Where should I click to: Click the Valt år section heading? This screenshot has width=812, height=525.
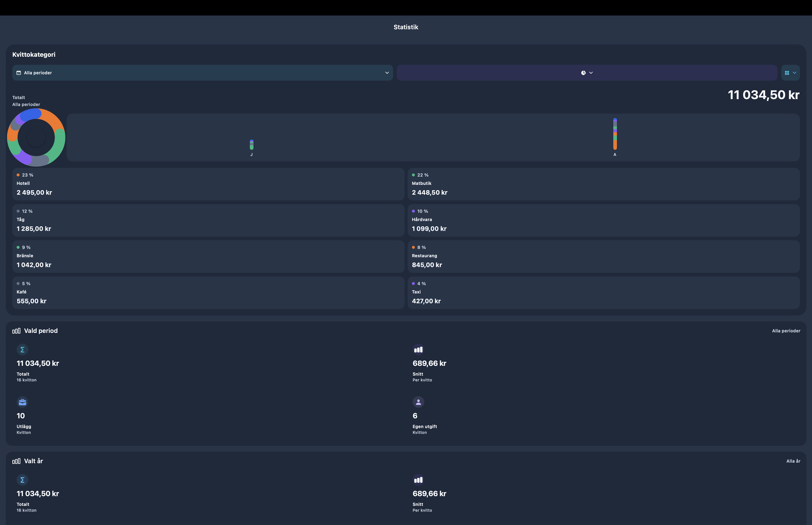click(x=33, y=461)
